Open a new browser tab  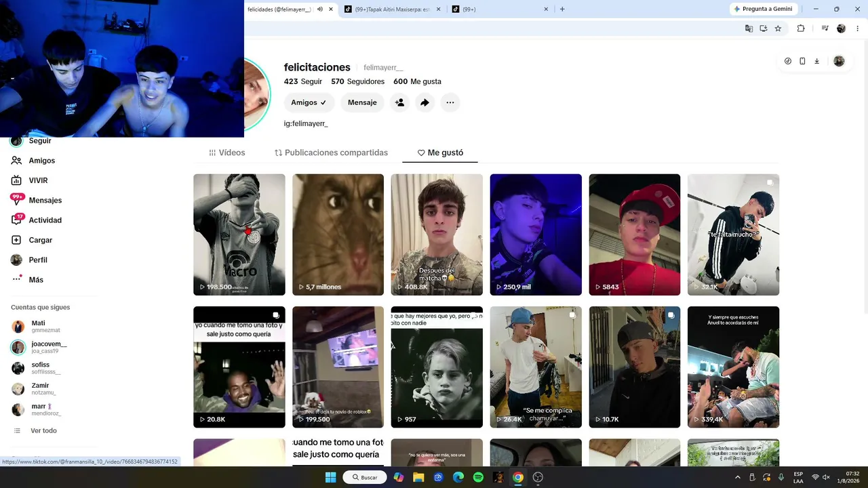pyautogui.click(x=562, y=9)
